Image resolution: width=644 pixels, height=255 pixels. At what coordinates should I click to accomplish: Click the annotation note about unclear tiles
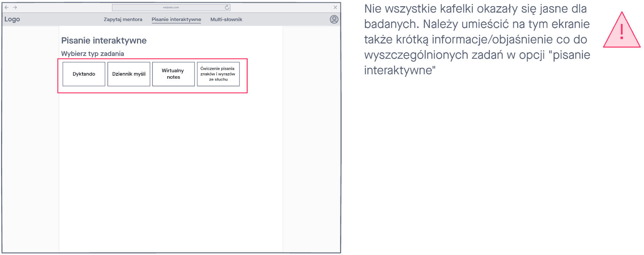tap(477, 39)
